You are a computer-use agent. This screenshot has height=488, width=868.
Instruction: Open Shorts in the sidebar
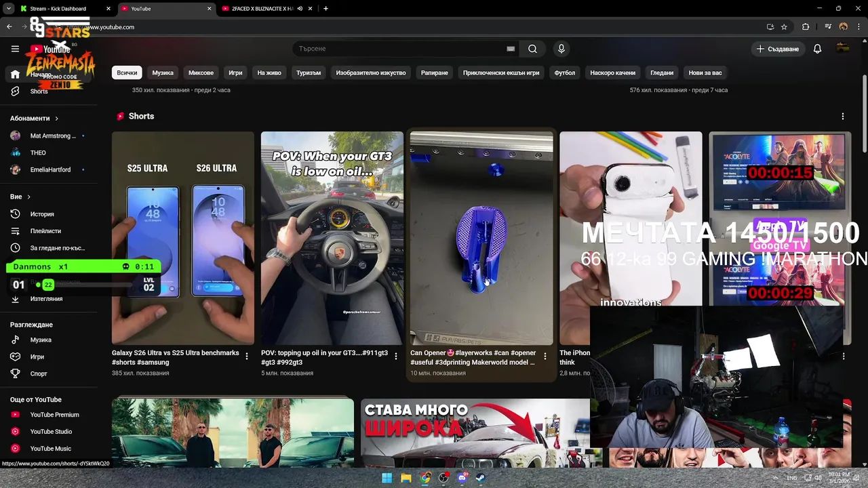tap(39, 91)
